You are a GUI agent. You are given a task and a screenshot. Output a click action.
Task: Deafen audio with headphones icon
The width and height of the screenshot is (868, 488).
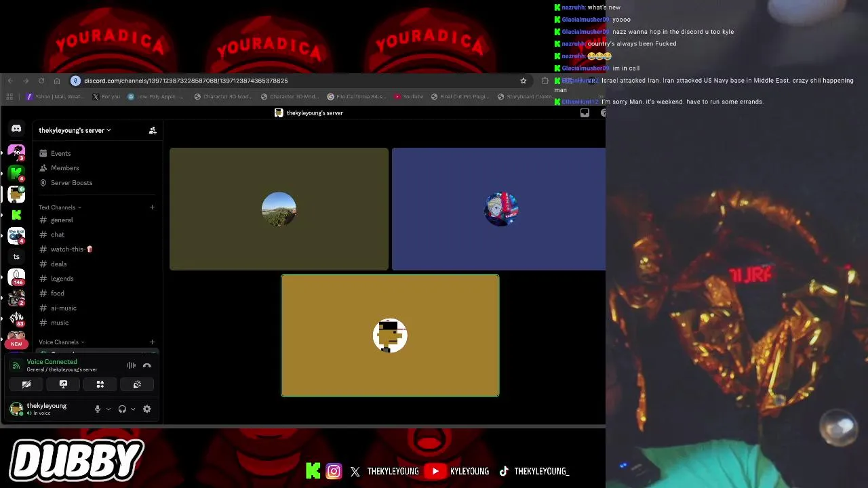pos(122,409)
